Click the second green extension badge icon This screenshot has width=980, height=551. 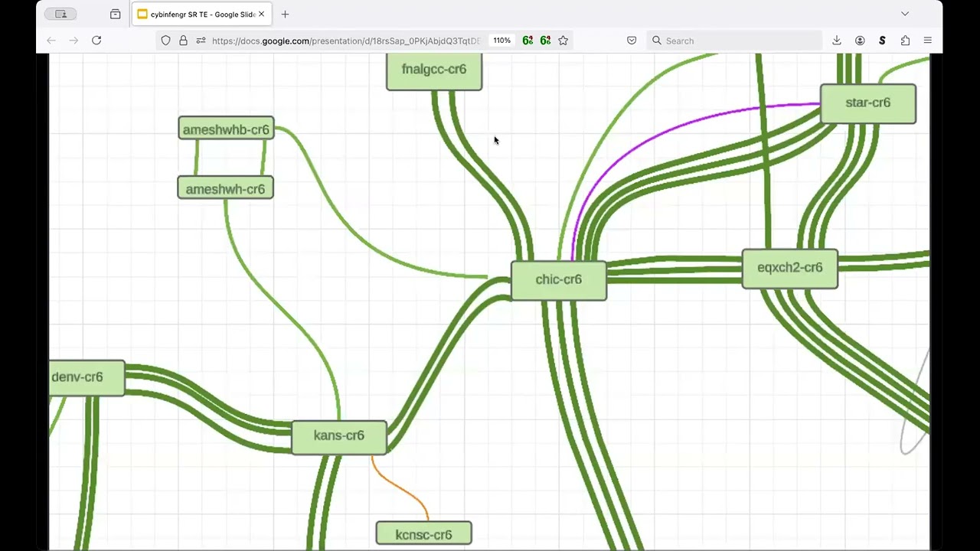pyautogui.click(x=545, y=41)
